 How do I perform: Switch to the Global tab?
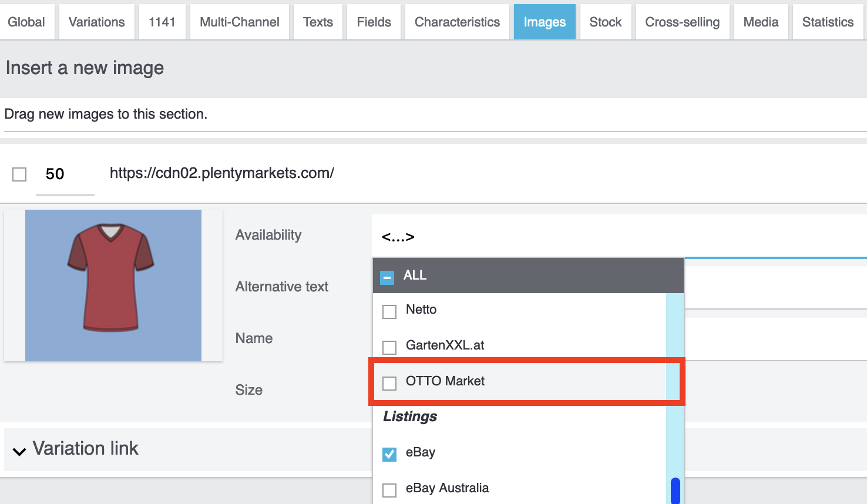(x=26, y=22)
